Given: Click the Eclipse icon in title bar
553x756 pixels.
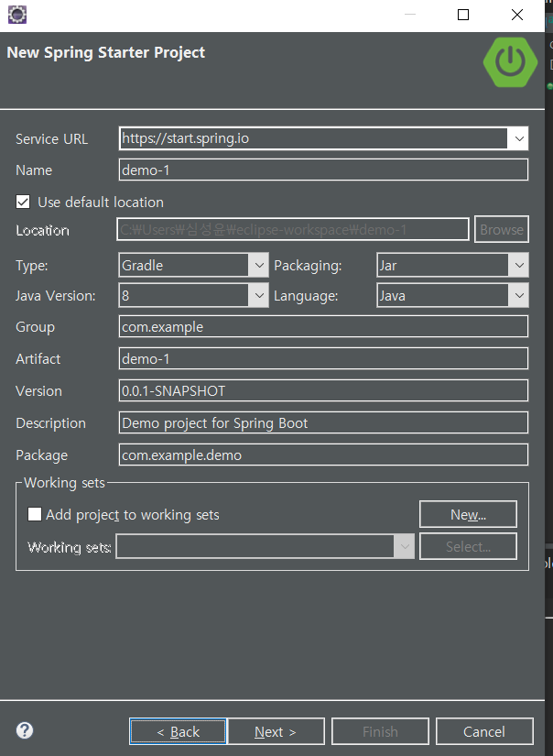Looking at the screenshot, I should [x=17, y=15].
